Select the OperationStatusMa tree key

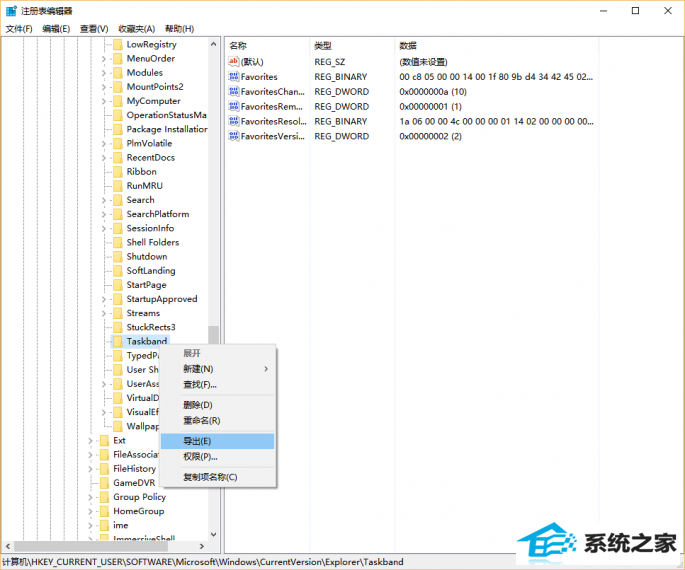point(166,115)
